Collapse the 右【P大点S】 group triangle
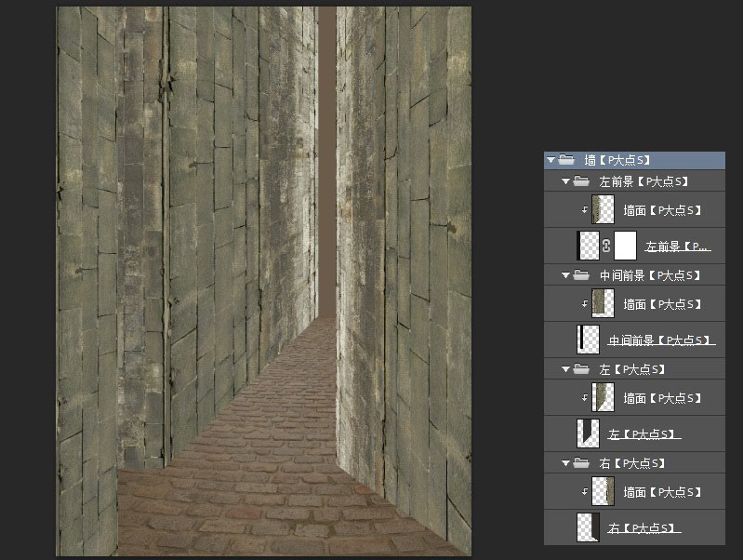This screenshot has height=560, width=743. [565, 463]
